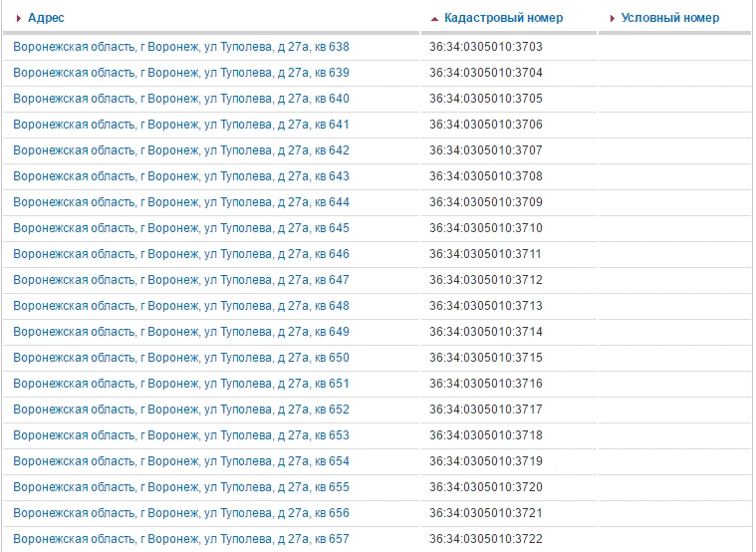This screenshot has height=552, width=756.
Task: Open address link ending кв 638
Action: (x=181, y=47)
